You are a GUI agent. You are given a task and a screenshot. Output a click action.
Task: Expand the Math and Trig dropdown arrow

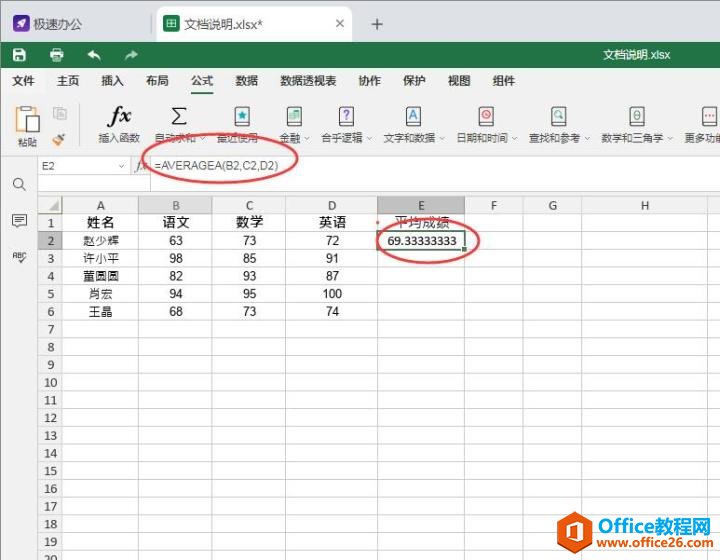click(670, 138)
